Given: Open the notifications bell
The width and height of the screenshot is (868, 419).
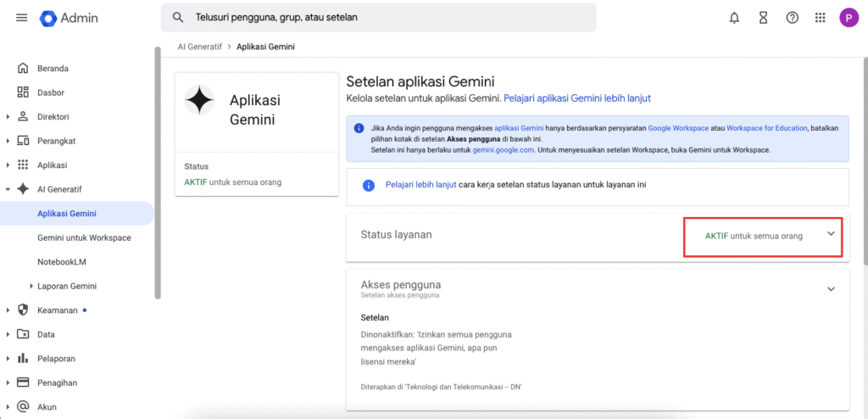Looking at the screenshot, I should [735, 18].
